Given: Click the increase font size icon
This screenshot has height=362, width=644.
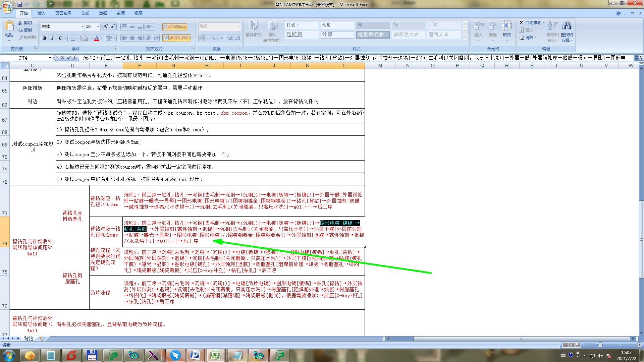Looking at the screenshot, I should 105,26.
